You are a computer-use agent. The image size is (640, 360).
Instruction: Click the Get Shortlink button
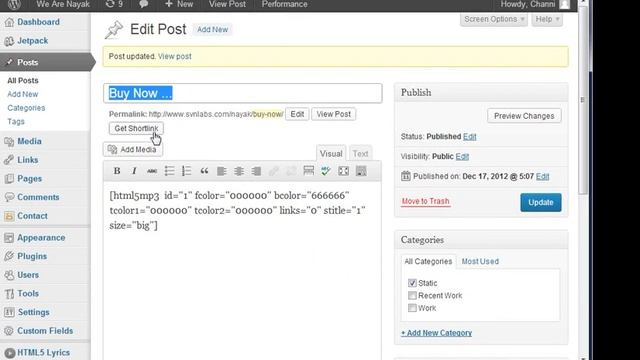(x=136, y=128)
